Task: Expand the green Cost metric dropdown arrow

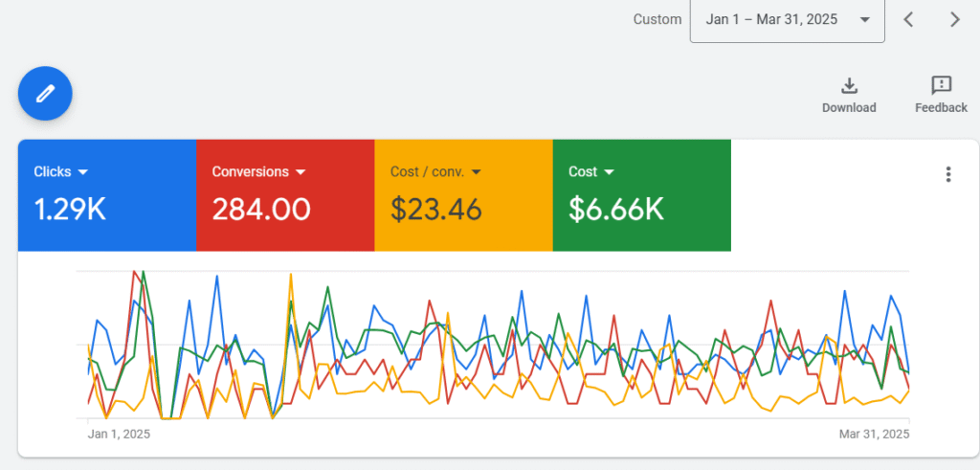Action: (610, 172)
